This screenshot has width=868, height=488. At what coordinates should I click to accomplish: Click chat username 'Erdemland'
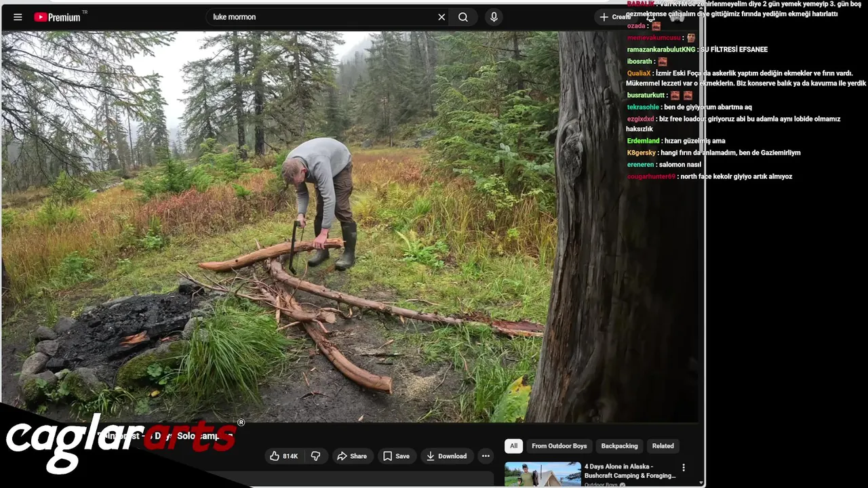coord(644,141)
